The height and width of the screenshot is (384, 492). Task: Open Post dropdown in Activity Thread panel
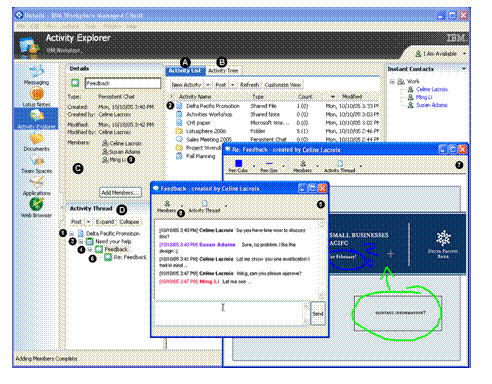click(88, 222)
